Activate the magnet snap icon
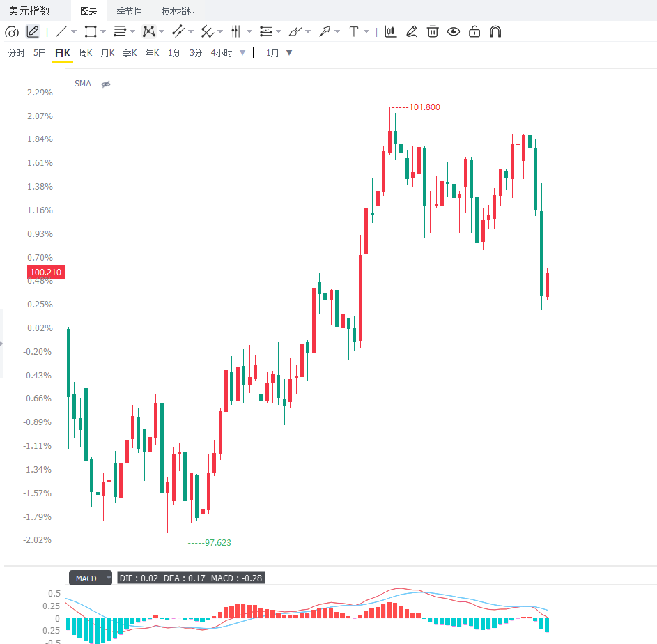This screenshot has width=657, height=644. pos(495,32)
